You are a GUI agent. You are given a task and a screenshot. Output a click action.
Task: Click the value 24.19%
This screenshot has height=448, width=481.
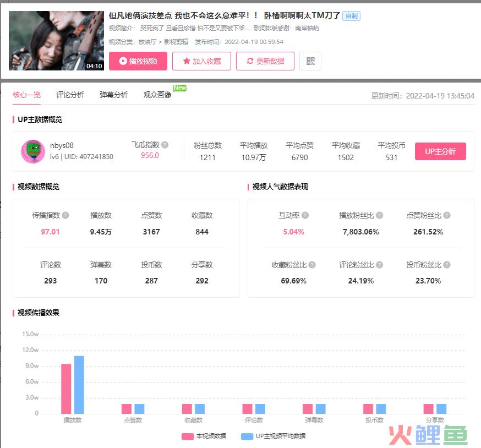pos(361,281)
